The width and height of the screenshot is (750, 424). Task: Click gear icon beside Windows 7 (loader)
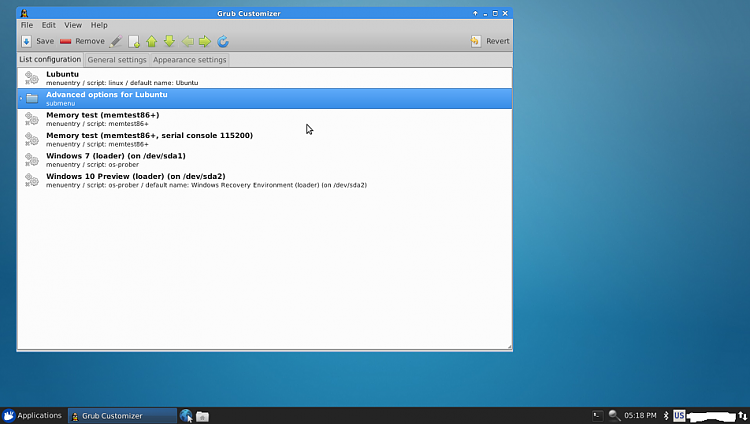(32, 160)
